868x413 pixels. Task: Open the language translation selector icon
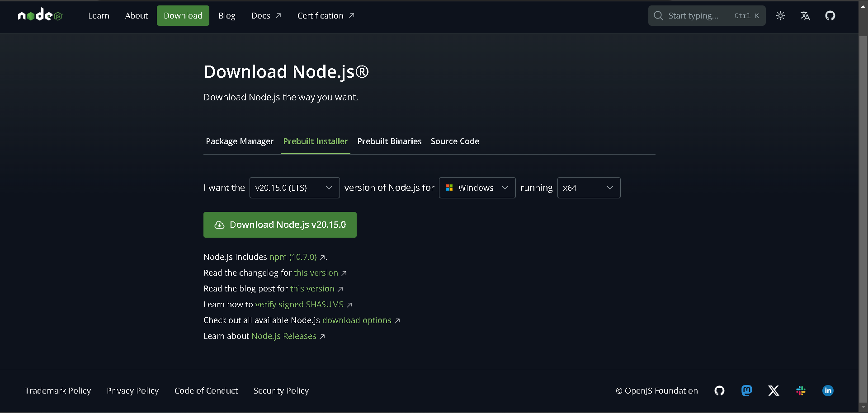click(x=805, y=16)
